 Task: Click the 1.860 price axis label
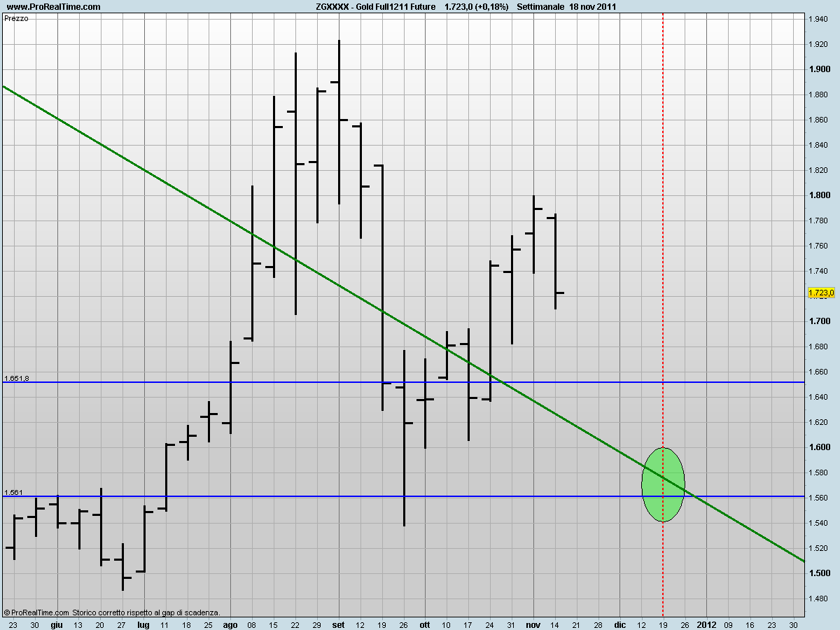click(x=819, y=120)
